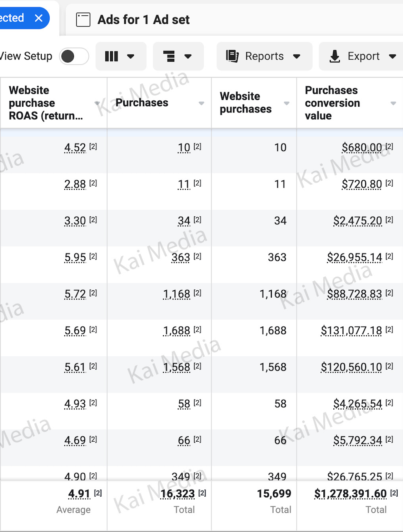Switch to Ads for 1 Ad set tab
Screen dimensions: 403x532
pos(143,20)
